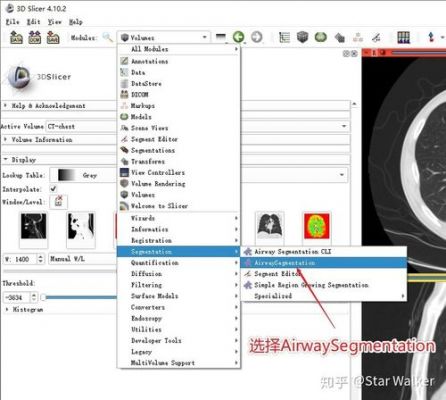Select Welcome to Slicer in the list
Screen dimensions: 446x400
179,206
